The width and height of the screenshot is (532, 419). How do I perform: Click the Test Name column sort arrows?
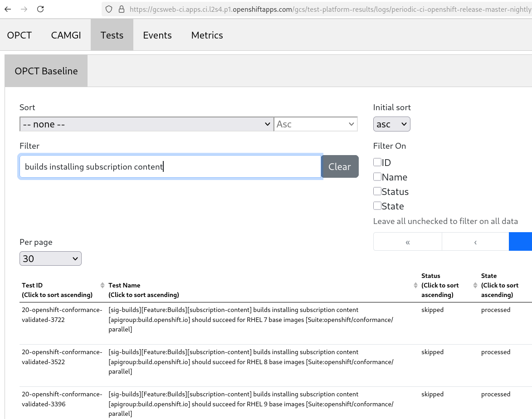coord(415,285)
